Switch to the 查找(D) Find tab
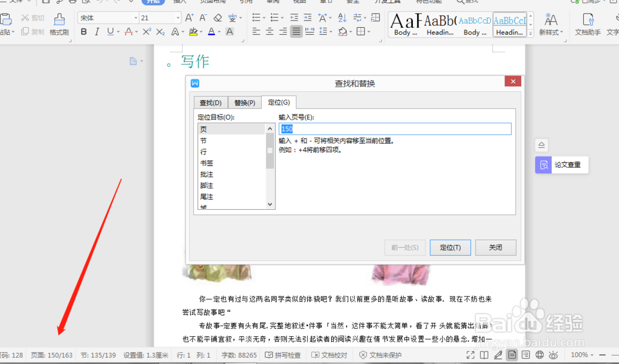 pos(210,103)
